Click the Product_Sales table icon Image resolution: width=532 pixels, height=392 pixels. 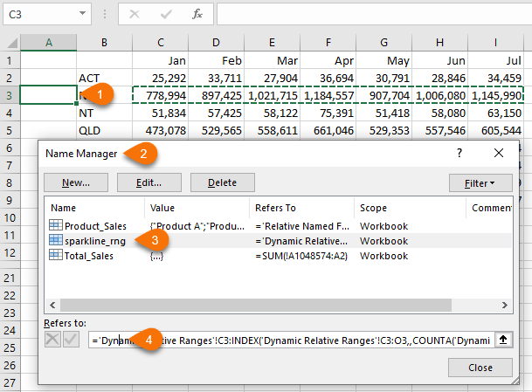click(x=56, y=225)
